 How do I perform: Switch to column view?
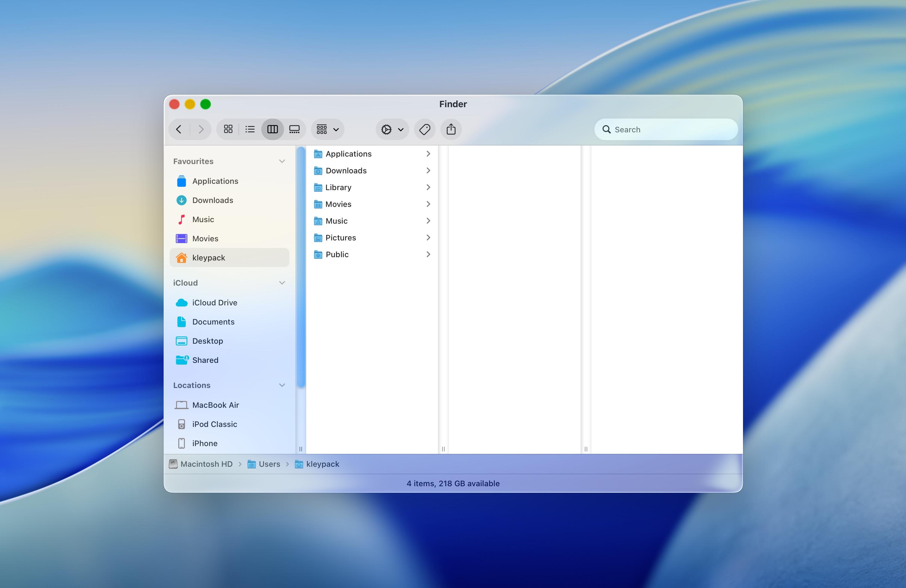pyautogui.click(x=273, y=129)
